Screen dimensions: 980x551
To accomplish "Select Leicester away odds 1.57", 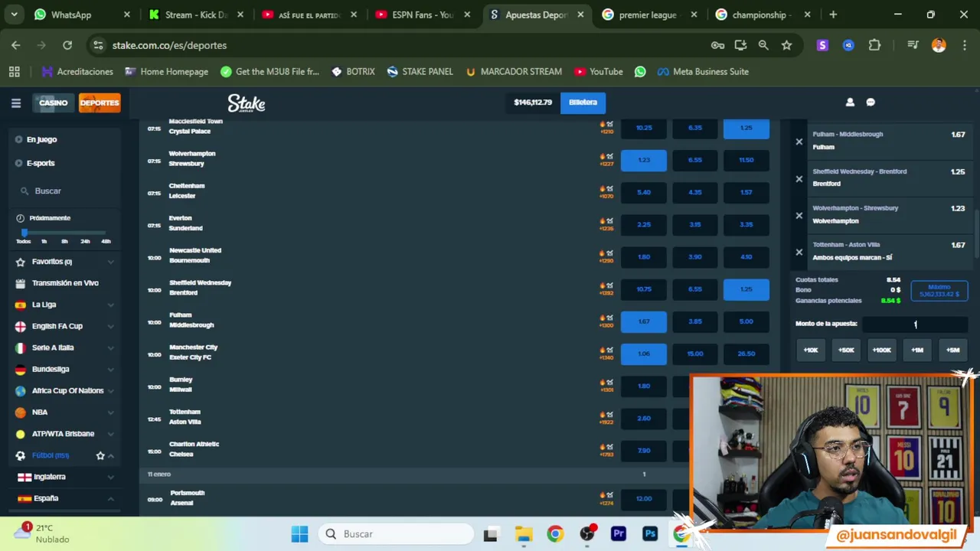I will (746, 192).
